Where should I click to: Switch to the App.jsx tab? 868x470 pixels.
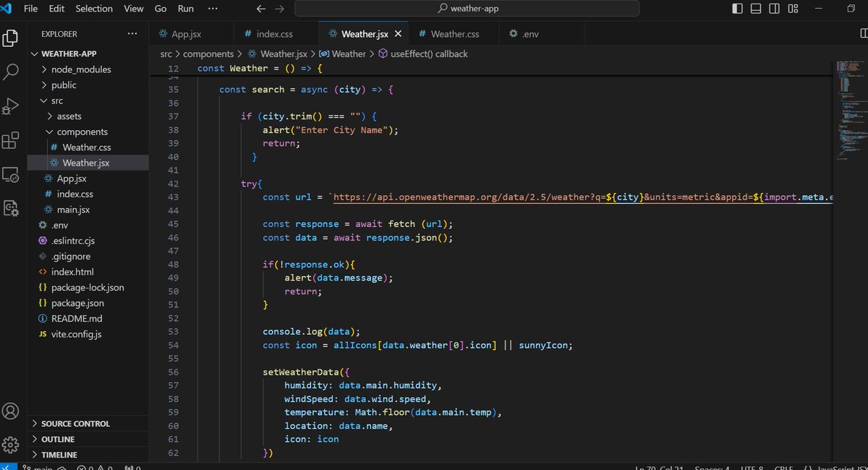click(192, 34)
